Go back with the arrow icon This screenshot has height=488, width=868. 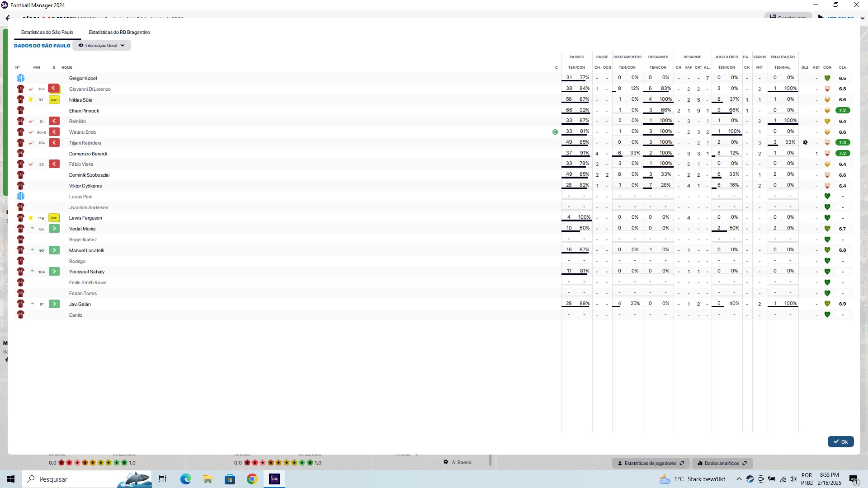[8, 18]
